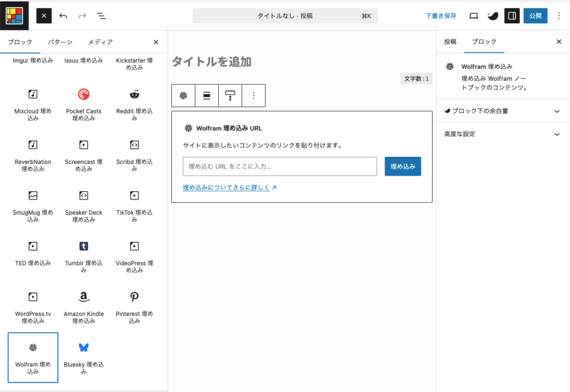Select the Tumblr embed block
The height and width of the screenshot is (392, 570).
pyautogui.click(x=83, y=255)
